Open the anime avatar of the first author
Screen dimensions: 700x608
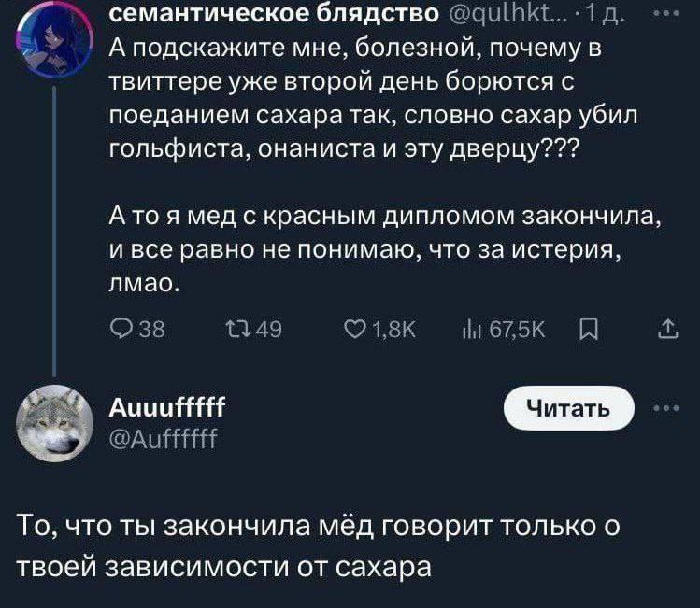[53, 38]
